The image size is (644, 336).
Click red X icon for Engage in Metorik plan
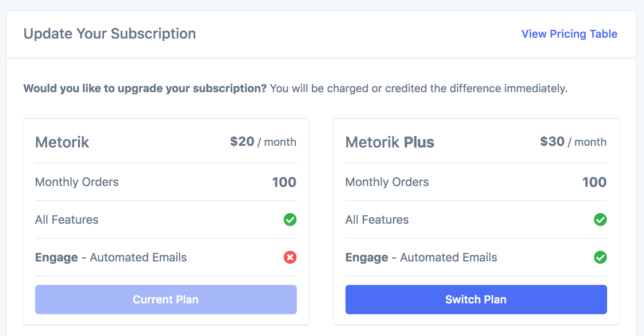pos(290,257)
